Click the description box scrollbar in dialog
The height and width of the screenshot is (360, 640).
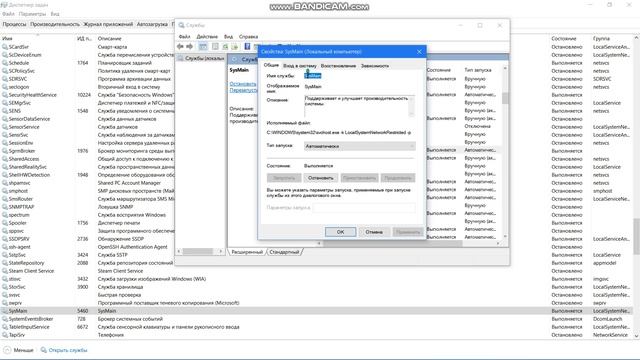click(411, 106)
